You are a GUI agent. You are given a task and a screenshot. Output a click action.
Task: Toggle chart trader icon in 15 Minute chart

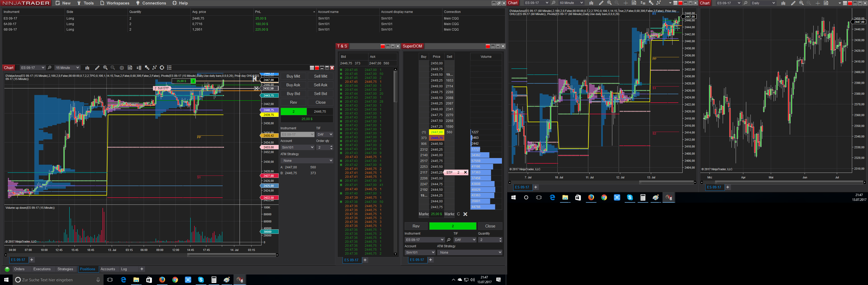[139, 68]
